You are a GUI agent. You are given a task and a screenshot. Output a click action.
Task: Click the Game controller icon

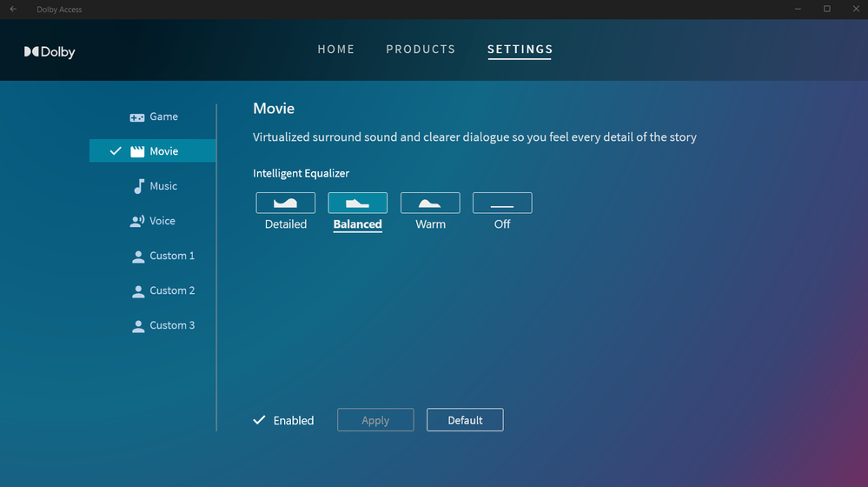(x=137, y=117)
